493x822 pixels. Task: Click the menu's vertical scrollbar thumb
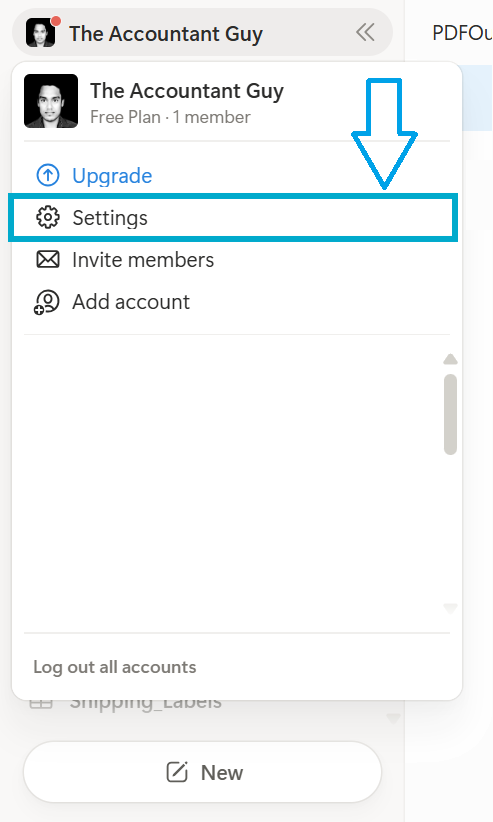pos(450,414)
